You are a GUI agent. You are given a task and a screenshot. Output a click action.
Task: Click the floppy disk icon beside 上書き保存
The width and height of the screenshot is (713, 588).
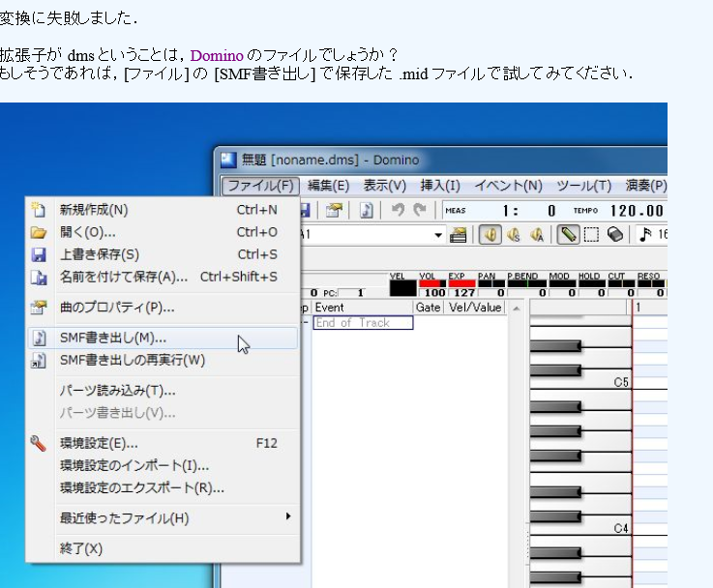pyautogui.click(x=39, y=254)
